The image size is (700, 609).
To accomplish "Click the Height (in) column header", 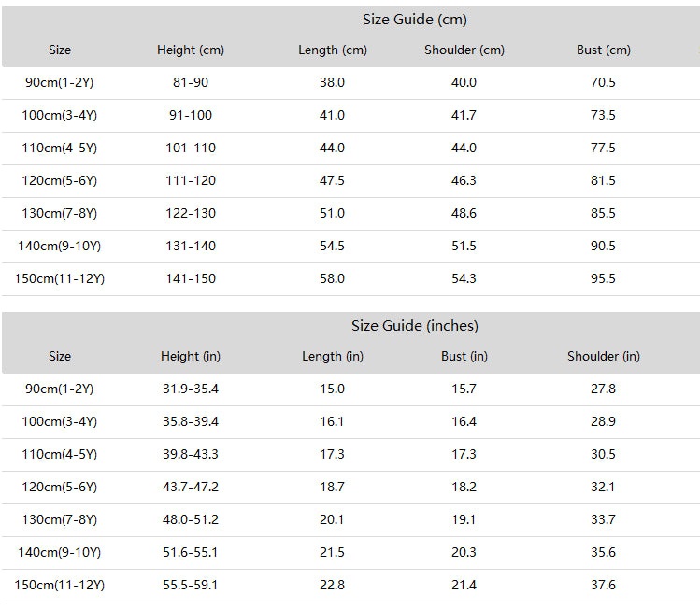I will [191, 357].
